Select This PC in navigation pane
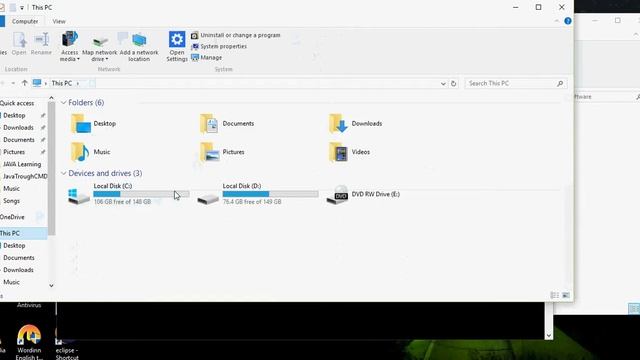This screenshot has height=360, width=640. (x=23, y=233)
